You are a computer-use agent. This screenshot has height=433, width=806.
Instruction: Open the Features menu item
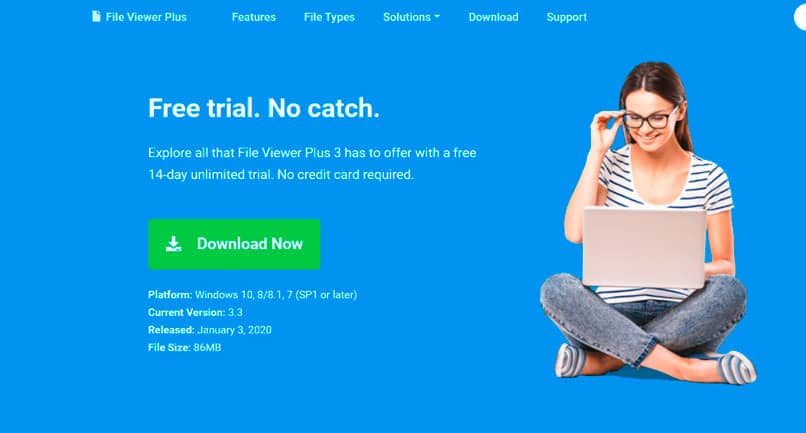[253, 17]
